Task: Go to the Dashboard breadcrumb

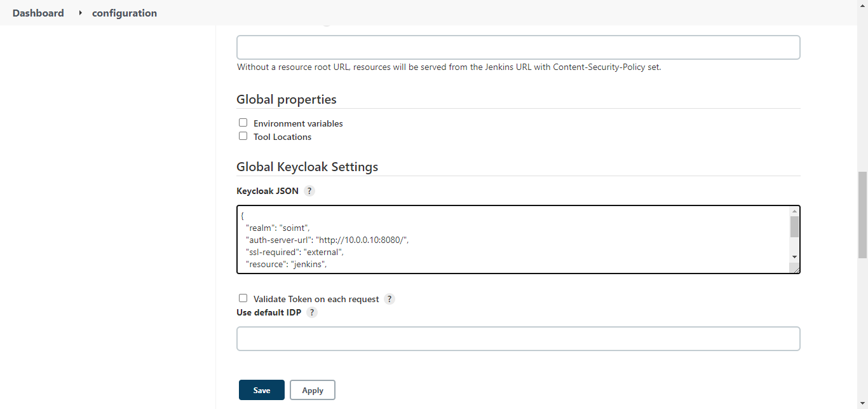Action: (38, 13)
